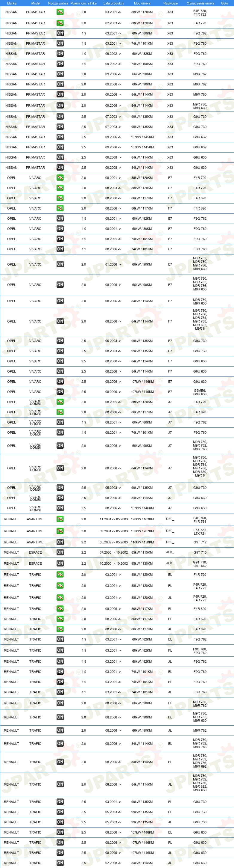Image resolution: width=234 pixels, height=868 pixels.
Task: Click petrol icon in Vivaro Combi 08.2001 88kW row
Action: click(60, 402)
